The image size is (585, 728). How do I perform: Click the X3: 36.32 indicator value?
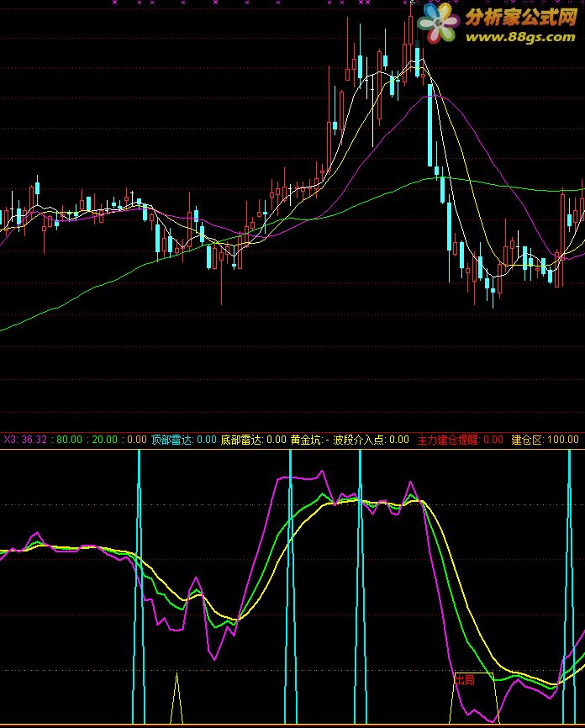(x=25, y=439)
